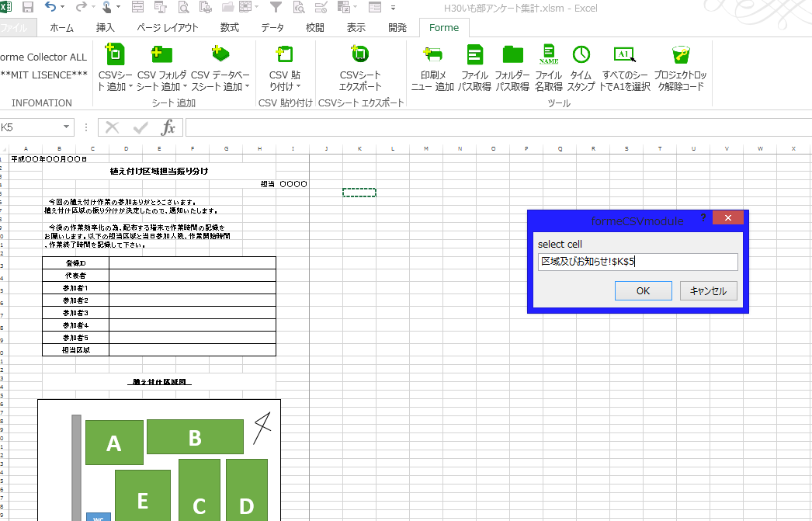Select A1 in all sheets tool

tap(625, 54)
